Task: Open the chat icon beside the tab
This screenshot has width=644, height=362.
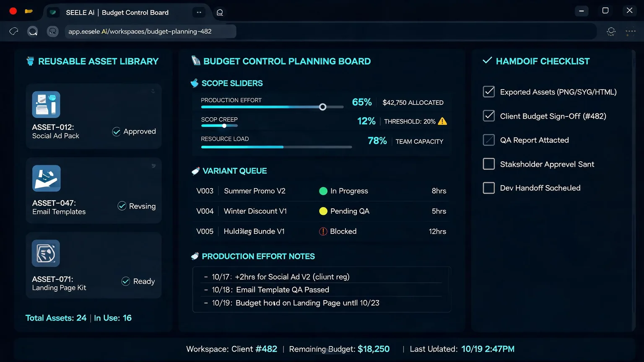Action: click(x=220, y=13)
